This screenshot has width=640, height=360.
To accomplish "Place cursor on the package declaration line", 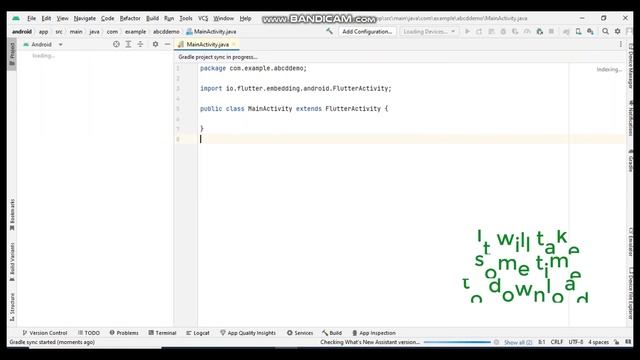I will pyautogui.click(x=253, y=68).
